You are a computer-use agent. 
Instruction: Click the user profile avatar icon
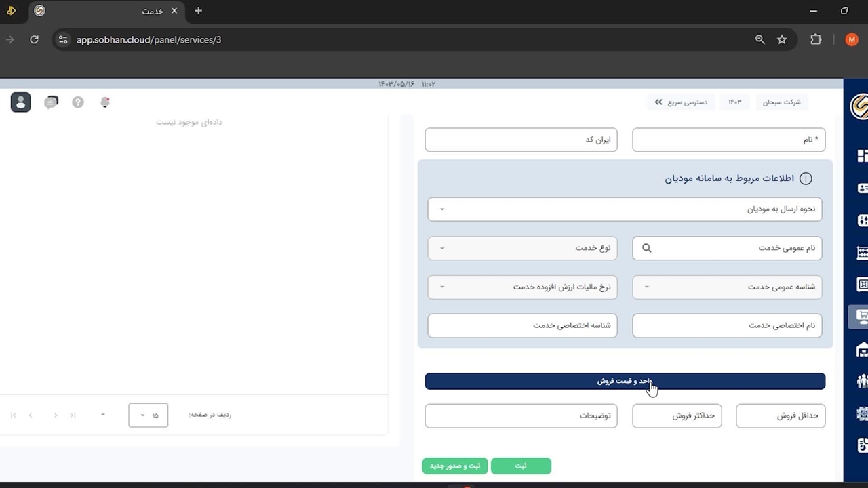[21, 102]
